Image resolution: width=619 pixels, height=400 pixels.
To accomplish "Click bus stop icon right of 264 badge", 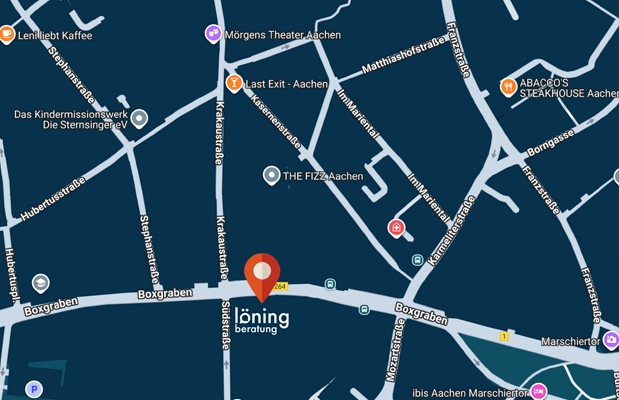I will [x=330, y=284].
